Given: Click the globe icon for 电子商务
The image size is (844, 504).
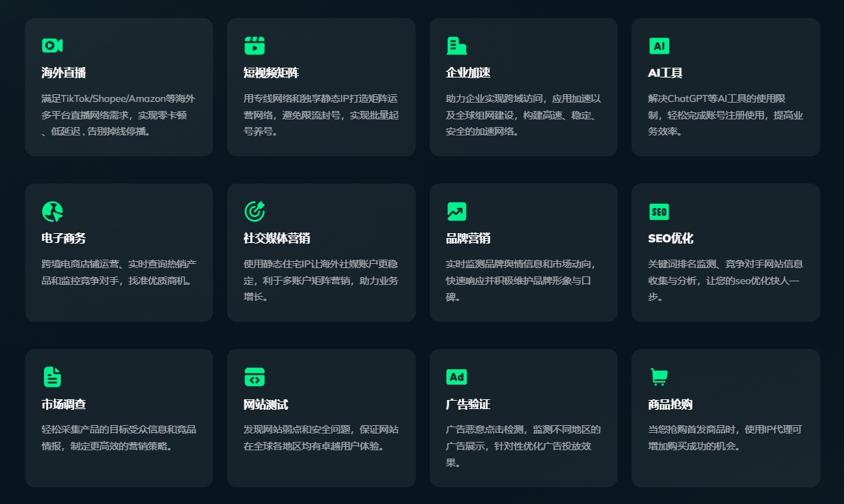Looking at the screenshot, I should [x=52, y=211].
